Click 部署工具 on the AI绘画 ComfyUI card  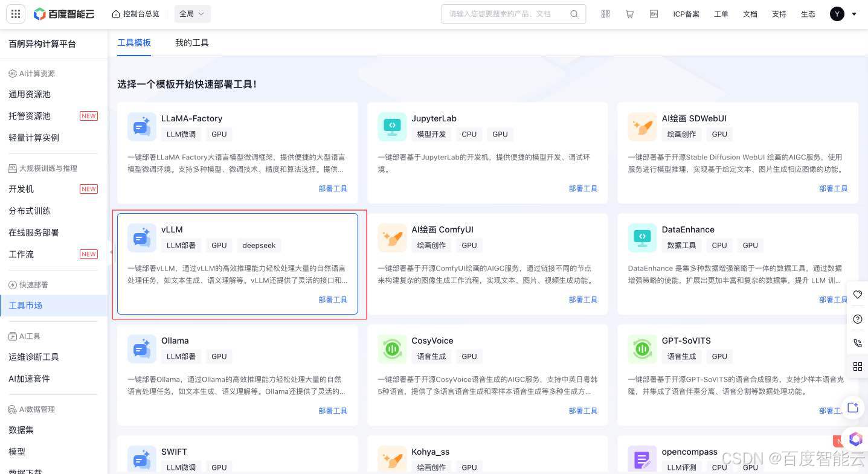[583, 299]
